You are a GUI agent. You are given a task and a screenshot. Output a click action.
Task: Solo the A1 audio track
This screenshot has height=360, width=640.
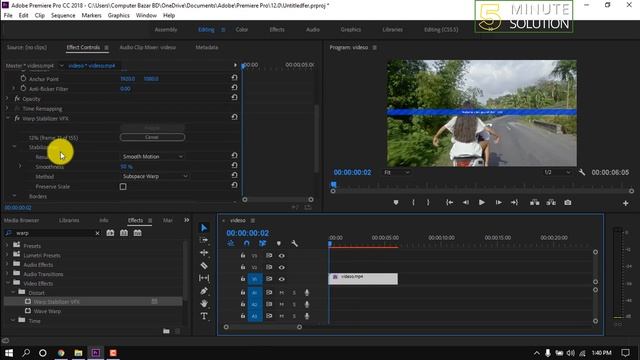coord(294,293)
